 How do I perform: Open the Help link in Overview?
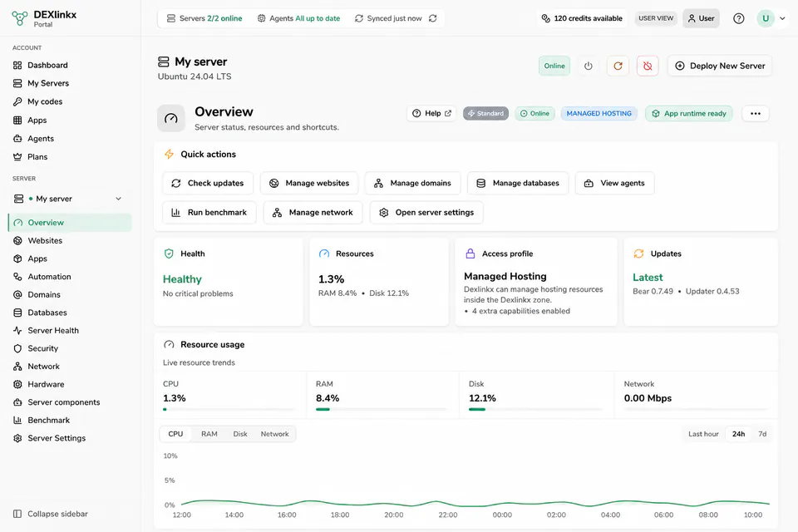pyautogui.click(x=431, y=114)
